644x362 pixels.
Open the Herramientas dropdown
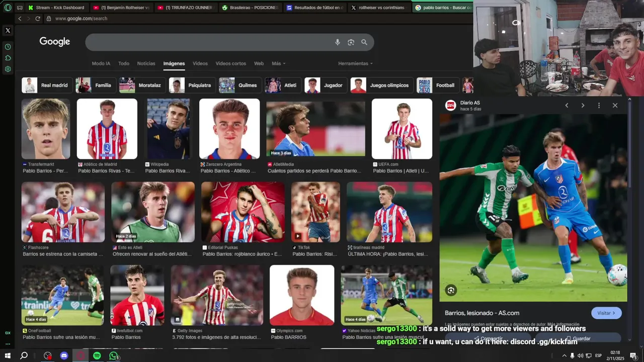[355, 64]
